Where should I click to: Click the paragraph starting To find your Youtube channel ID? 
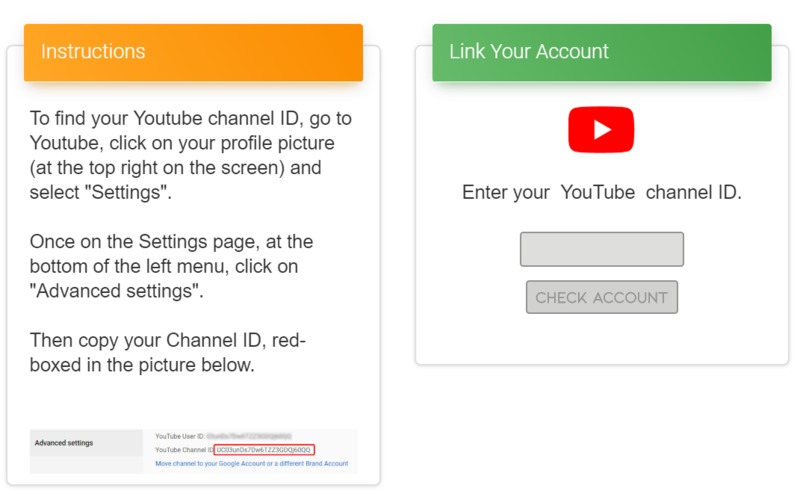click(x=190, y=155)
